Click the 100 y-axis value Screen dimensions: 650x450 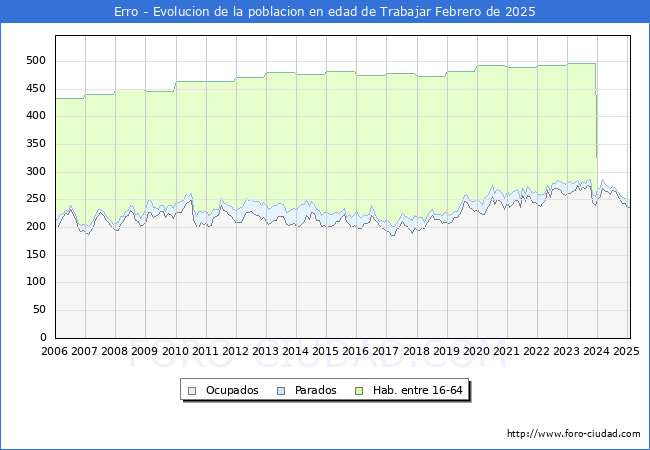point(36,282)
